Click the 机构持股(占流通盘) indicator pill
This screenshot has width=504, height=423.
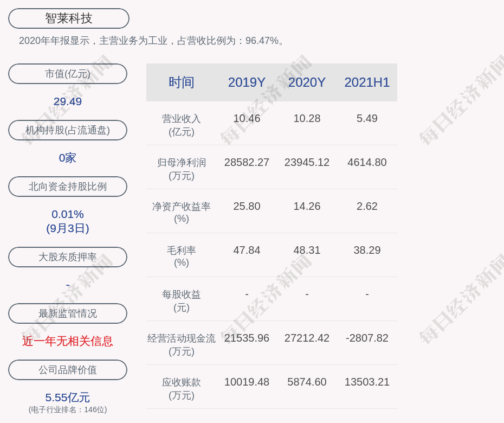click(67, 130)
